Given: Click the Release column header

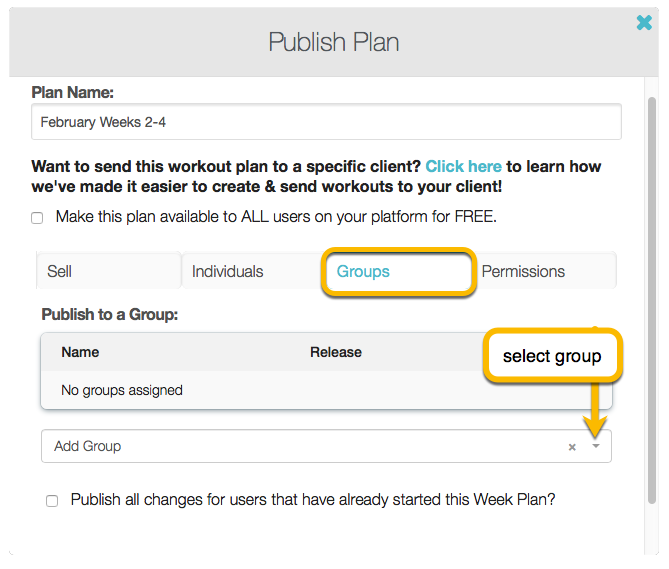Looking at the screenshot, I should 335,352.
